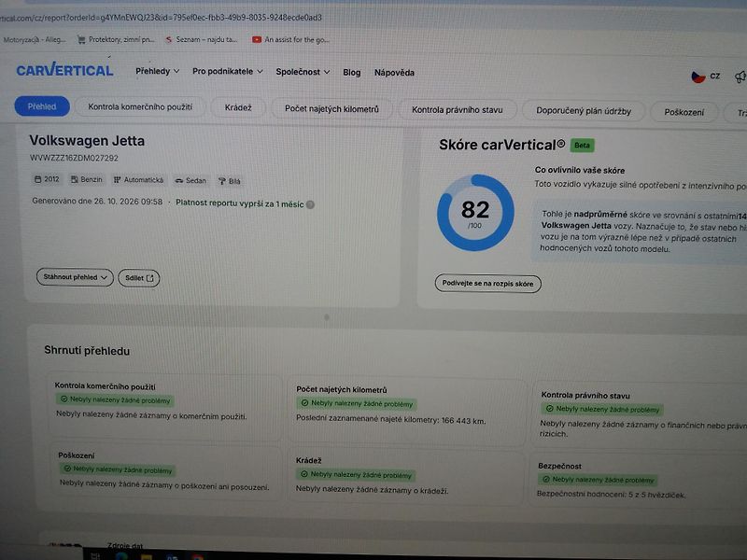This screenshot has height=560, width=747.
Task: Click the Zdroje dat heading
Action: click(125, 546)
